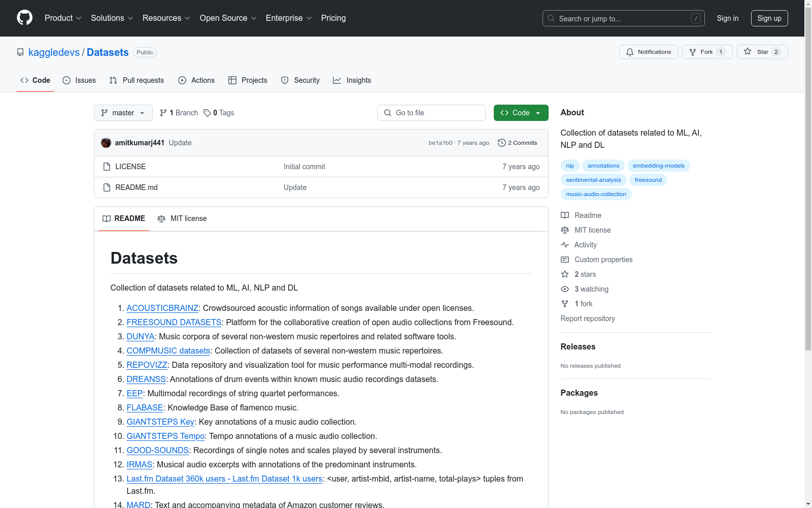This screenshot has height=508, width=812.
Task: Select the Code tab
Action: (x=36, y=80)
